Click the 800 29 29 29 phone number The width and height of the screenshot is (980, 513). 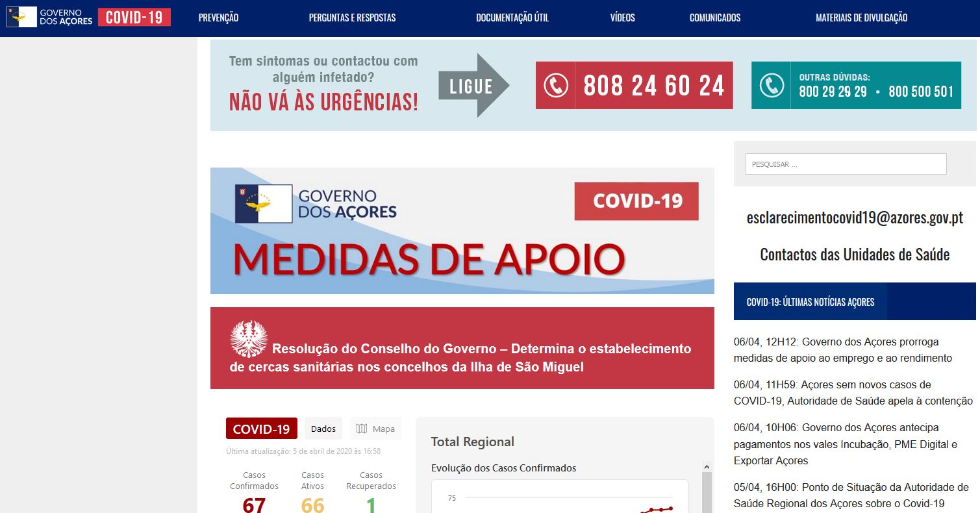[833, 92]
